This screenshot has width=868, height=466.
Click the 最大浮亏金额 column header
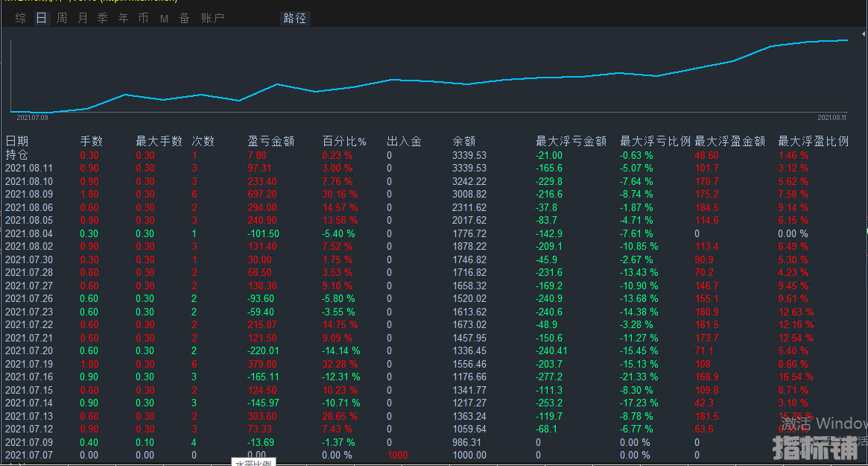pyautogui.click(x=571, y=141)
